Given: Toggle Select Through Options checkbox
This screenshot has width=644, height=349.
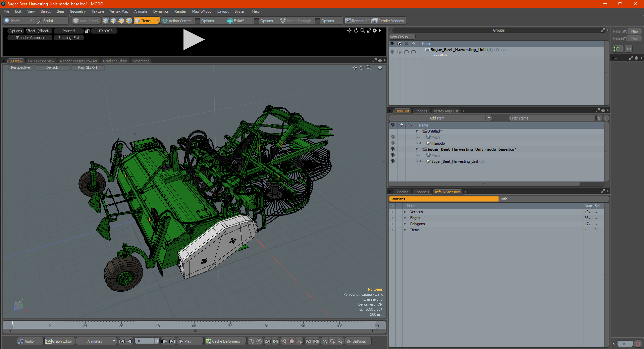Looking at the screenshot, I should (318, 21).
